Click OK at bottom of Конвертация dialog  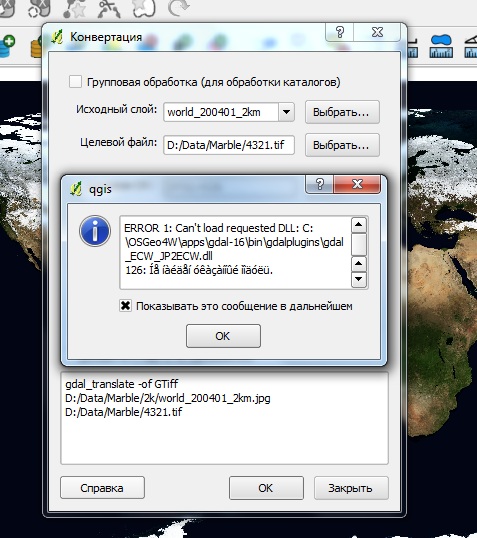pos(266,488)
